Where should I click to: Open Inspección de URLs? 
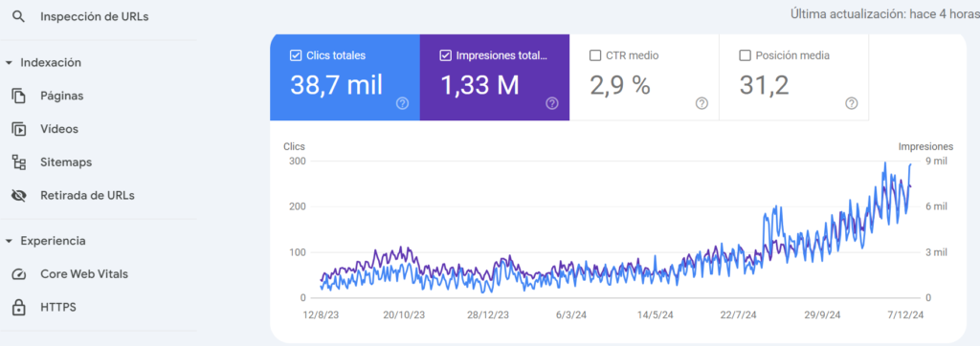pyautogui.click(x=95, y=17)
